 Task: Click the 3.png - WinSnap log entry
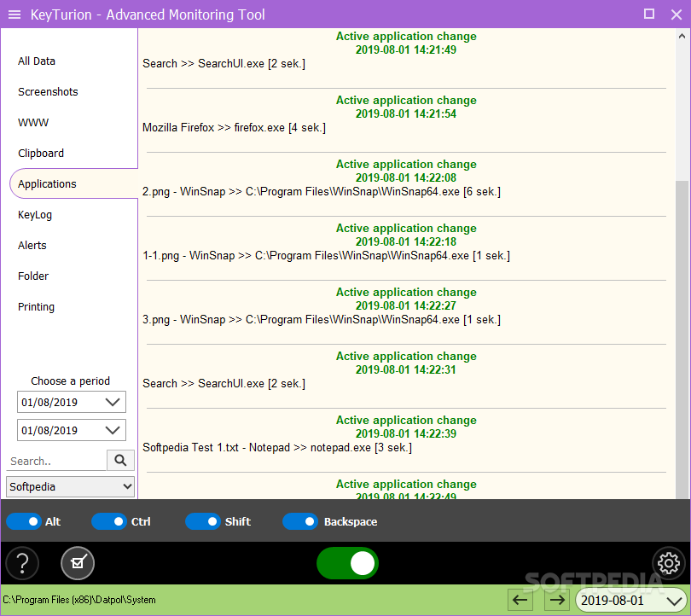322,319
